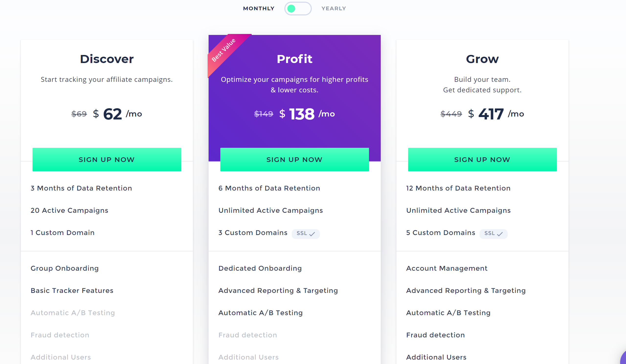Click the Profit plan heading
The image size is (626, 364).
[294, 59]
